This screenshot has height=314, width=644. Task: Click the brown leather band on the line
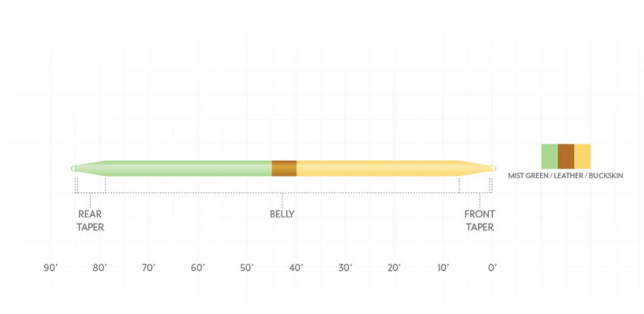tap(284, 168)
